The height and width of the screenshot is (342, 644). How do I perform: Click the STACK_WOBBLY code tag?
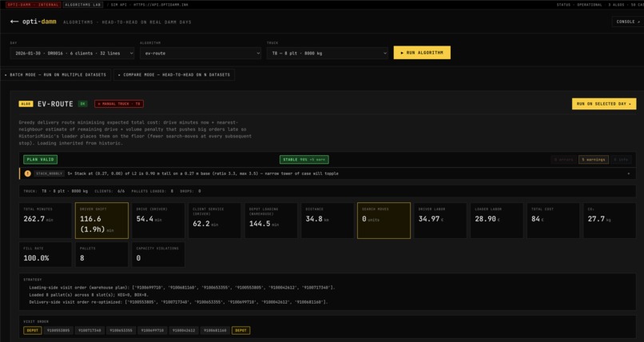point(49,173)
